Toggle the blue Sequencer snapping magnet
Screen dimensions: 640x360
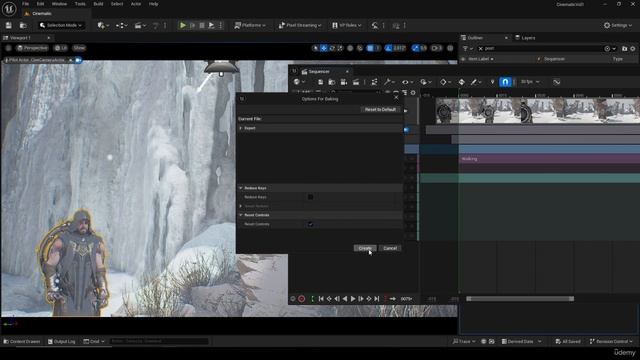tap(505, 82)
